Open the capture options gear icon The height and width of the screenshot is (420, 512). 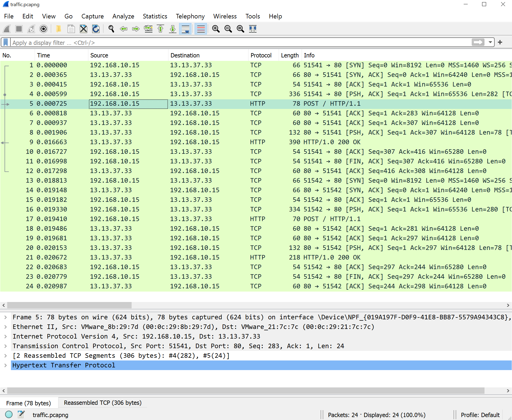(44, 29)
